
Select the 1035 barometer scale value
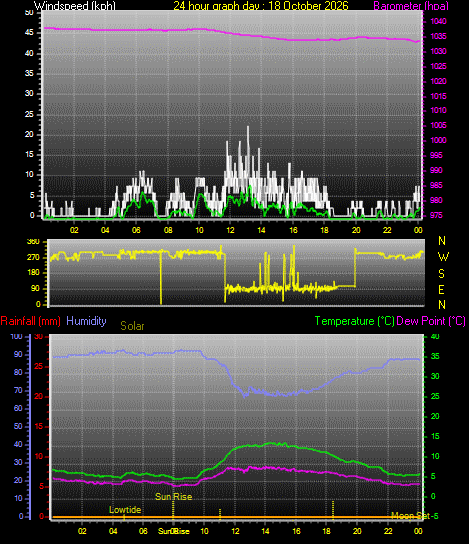[x=438, y=36]
